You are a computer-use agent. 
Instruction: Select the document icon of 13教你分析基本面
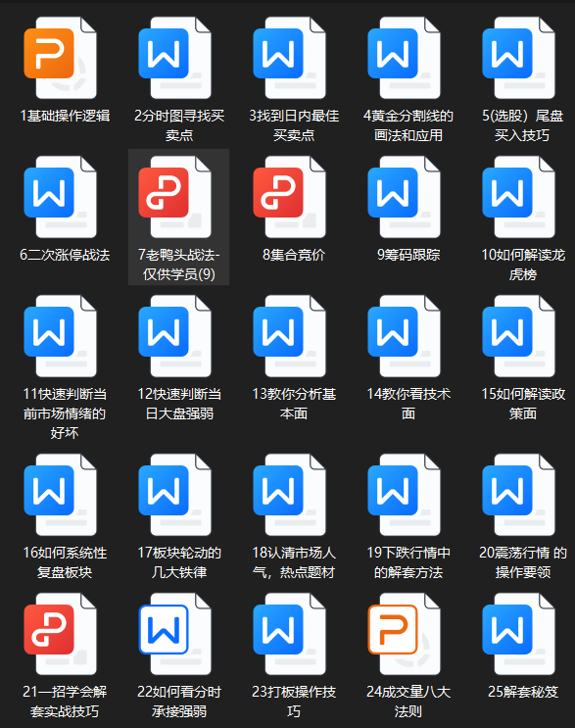(x=290, y=336)
